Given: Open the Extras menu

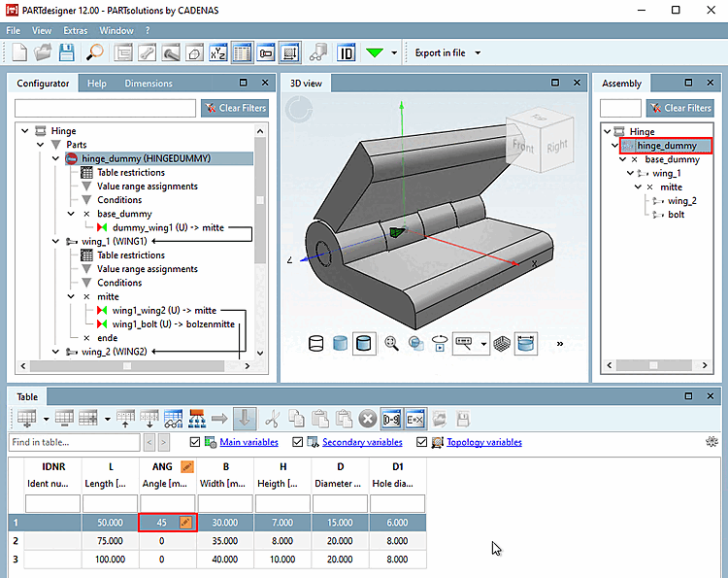Looking at the screenshot, I should point(75,31).
